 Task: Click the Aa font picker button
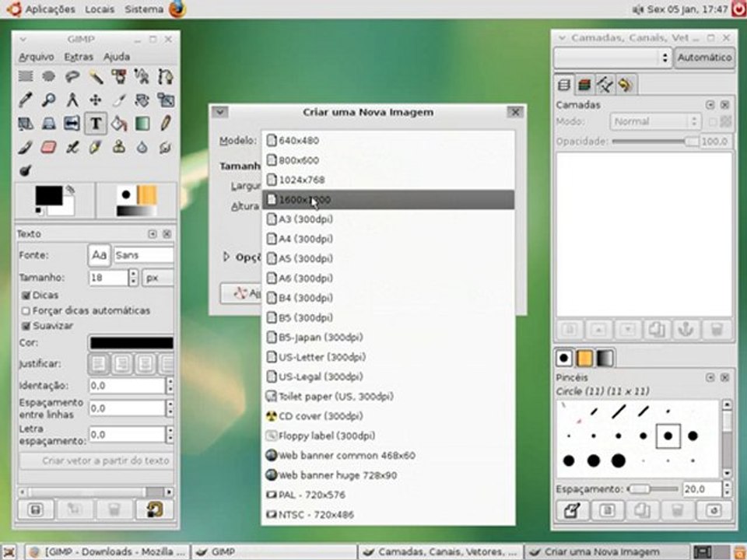pyautogui.click(x=99, y=255)
